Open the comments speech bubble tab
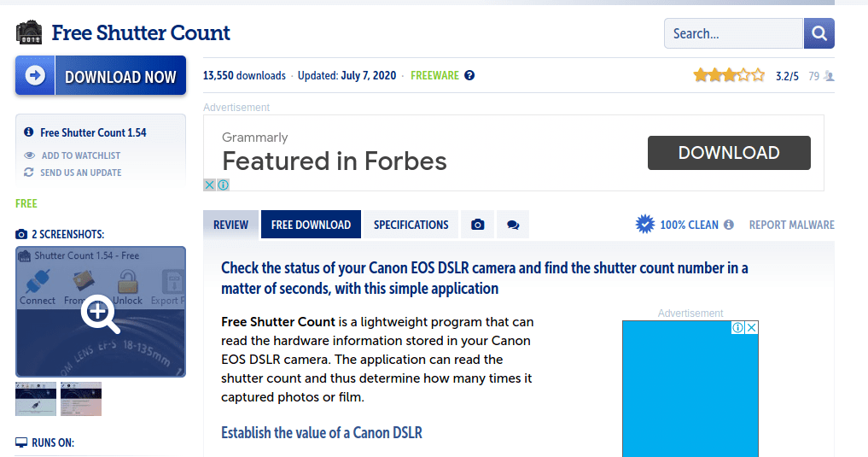Screen dimensions: 868x457 513,225
